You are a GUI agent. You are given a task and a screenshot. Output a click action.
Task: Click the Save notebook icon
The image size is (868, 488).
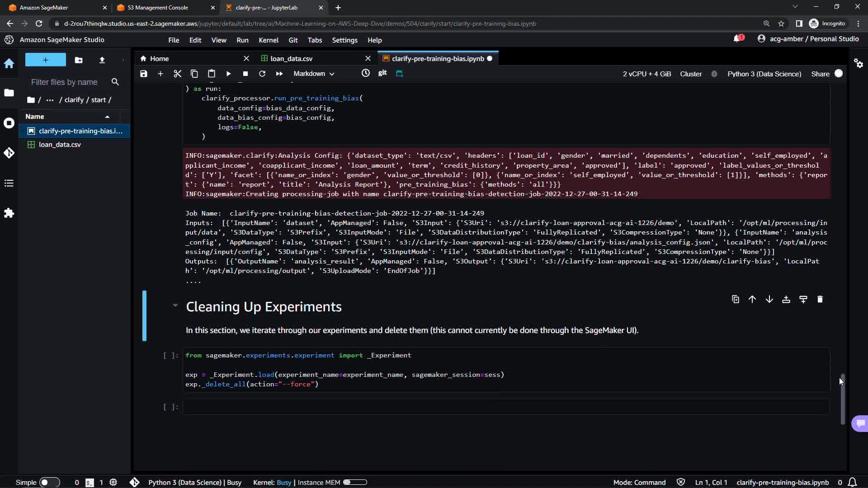144,74
